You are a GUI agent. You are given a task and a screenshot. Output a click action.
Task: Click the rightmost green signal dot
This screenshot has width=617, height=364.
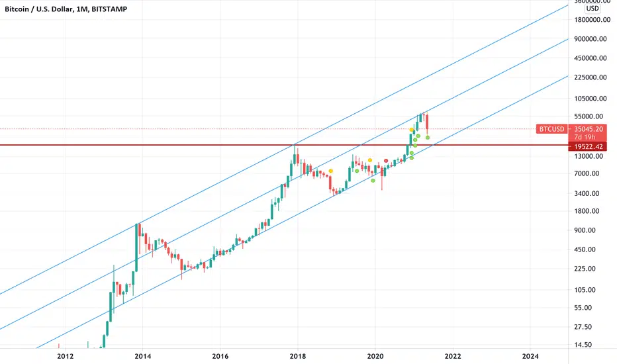click(x=428, y=138)
